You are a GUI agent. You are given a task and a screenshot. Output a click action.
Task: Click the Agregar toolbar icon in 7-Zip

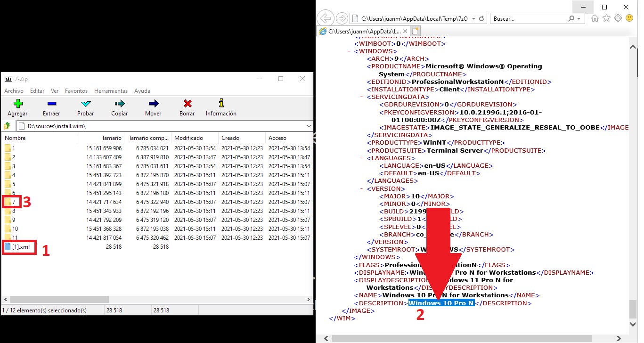[17, 103]
